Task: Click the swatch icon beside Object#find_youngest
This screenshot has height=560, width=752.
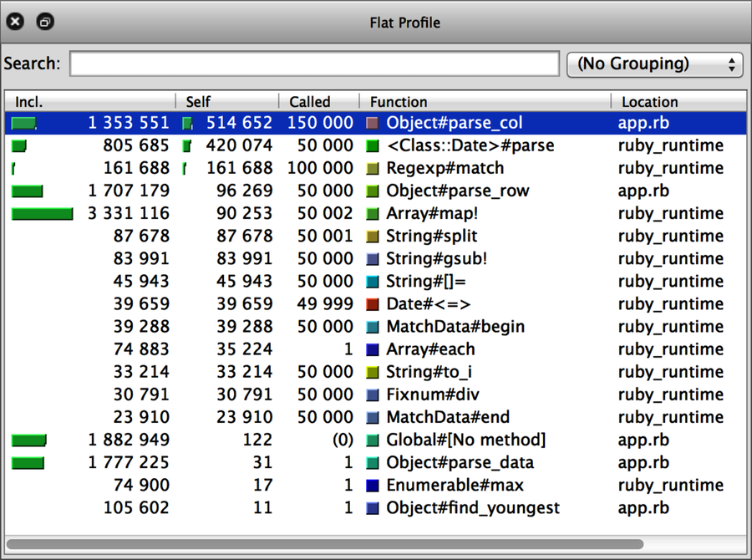Action: pos(372,508)
